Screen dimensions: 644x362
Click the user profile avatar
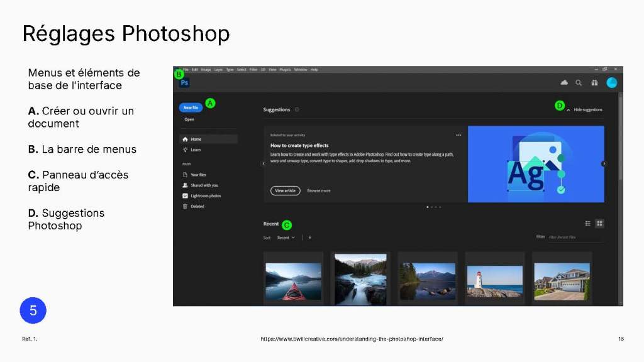tap(611, 83)
